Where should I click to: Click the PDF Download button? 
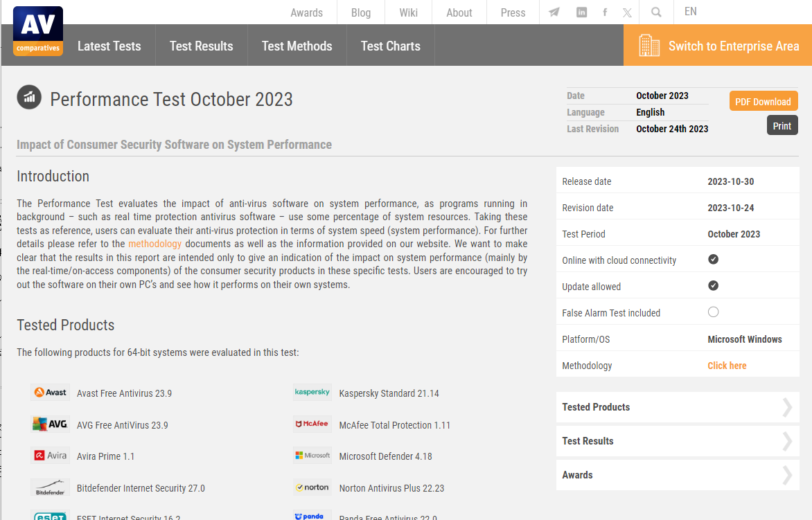763,102
